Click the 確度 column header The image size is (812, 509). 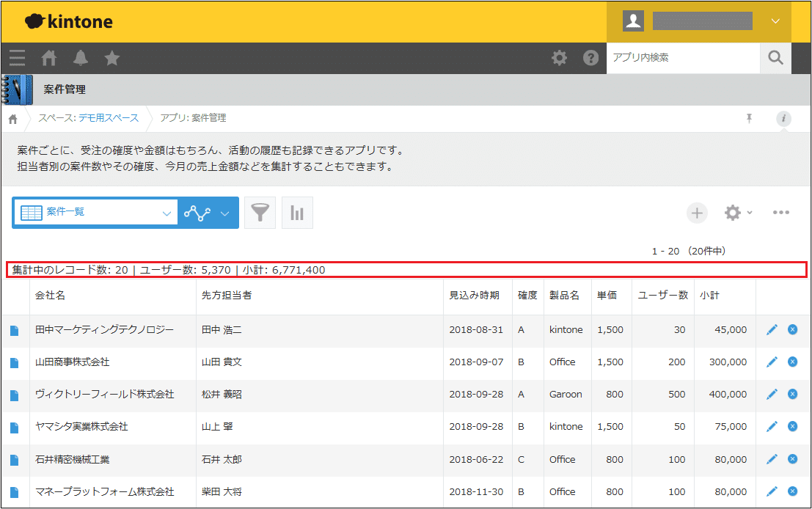point(527,295)
